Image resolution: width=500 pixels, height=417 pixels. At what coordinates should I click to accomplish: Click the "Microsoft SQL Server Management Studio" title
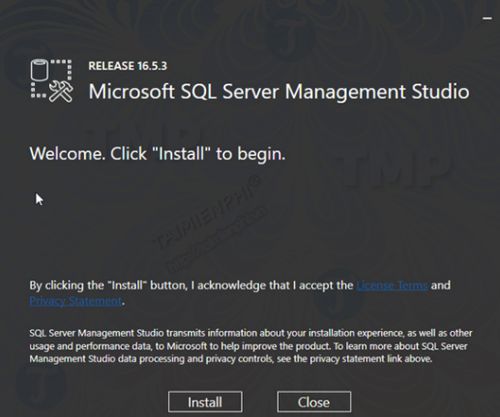[279, 91]
